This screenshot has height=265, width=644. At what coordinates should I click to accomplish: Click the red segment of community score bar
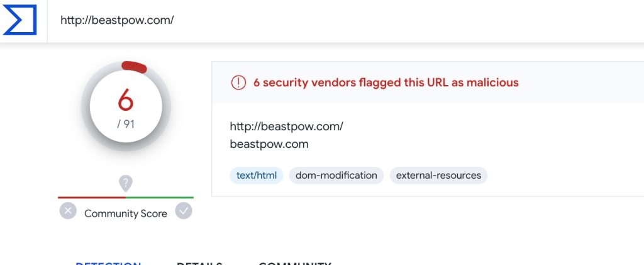pyautogui.click(x=92, y=198)
